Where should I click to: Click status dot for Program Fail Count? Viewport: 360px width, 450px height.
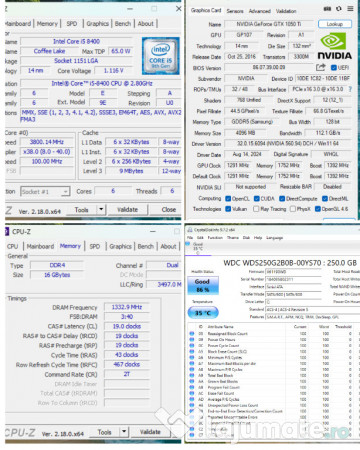pos(192,387)
